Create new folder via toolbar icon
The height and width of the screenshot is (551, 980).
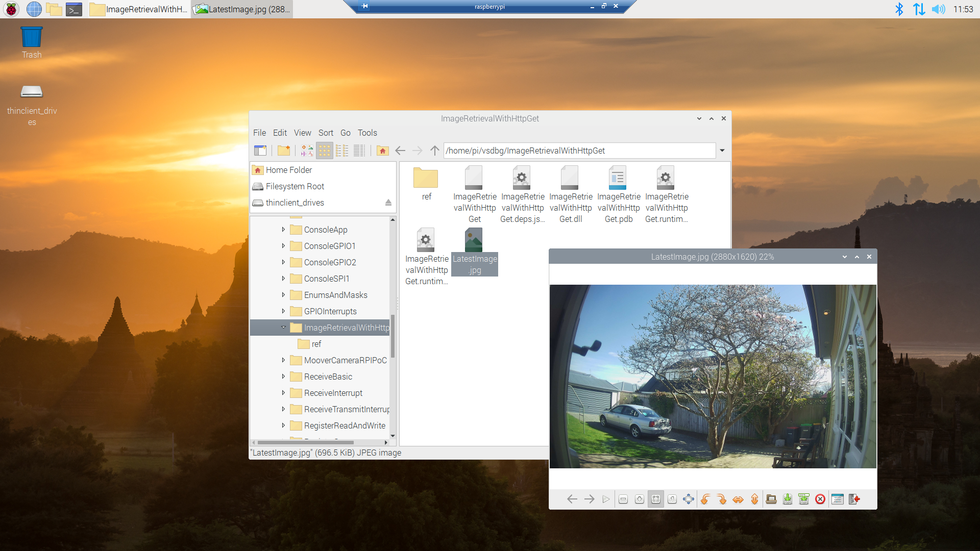point(284,151)
